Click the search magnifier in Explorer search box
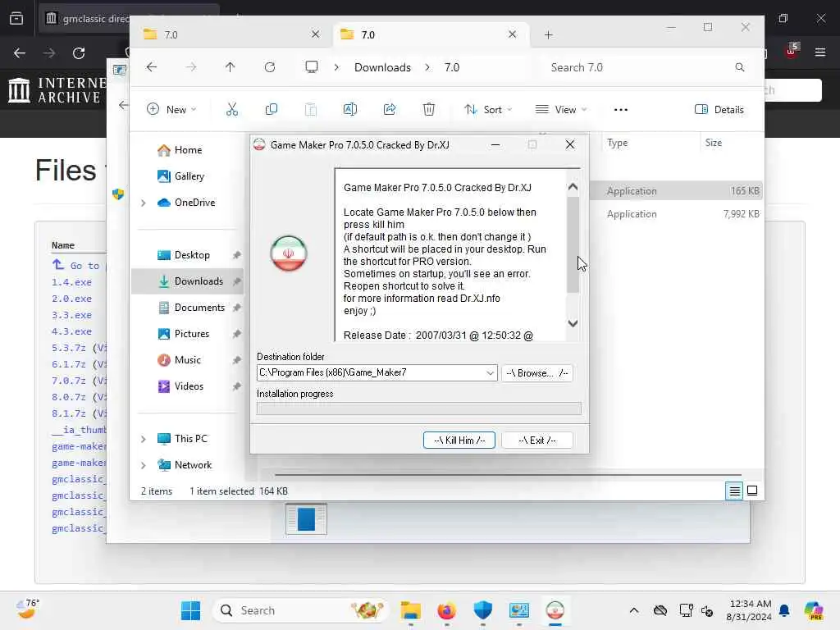This screenshot has height=630, width=840. tap(739, 67)
